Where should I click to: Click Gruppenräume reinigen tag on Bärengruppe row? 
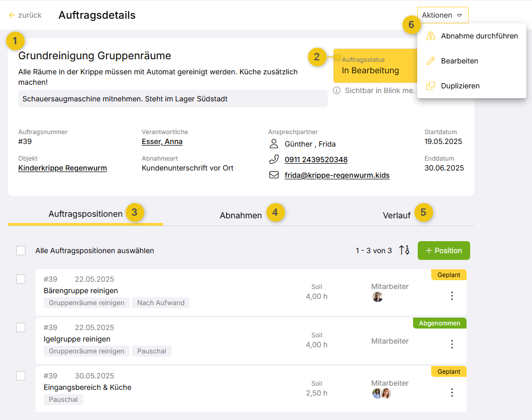point(87,303)
